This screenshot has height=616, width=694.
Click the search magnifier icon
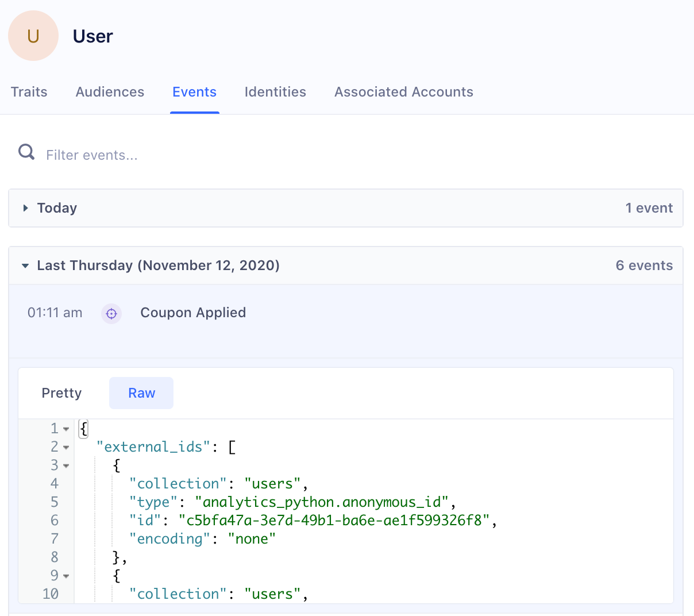26,151
